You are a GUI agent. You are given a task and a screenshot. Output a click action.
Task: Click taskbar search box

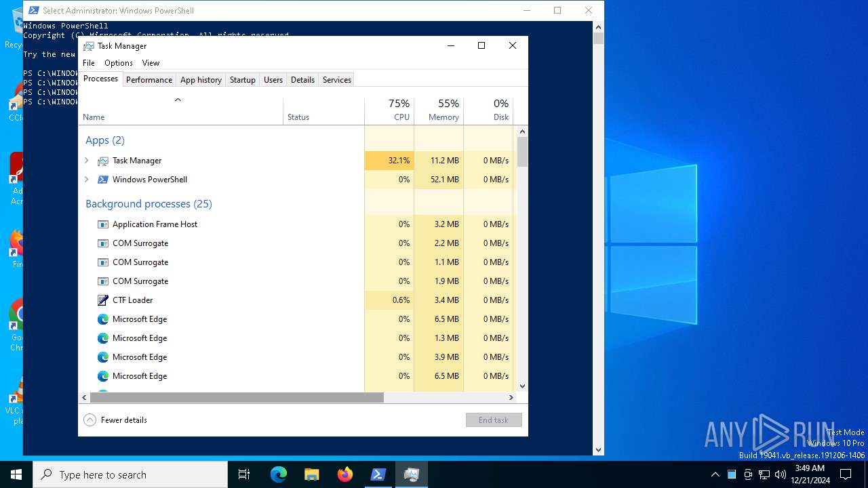tap(130, 474)
